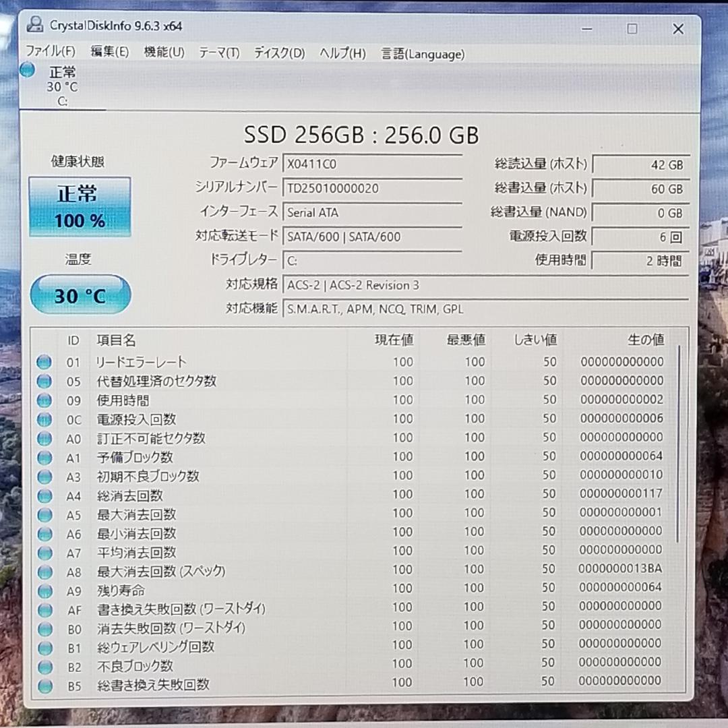728x728 pixels.
Task: Click the CrystalDiskInfo application icon in title bar
Action: 36,24
